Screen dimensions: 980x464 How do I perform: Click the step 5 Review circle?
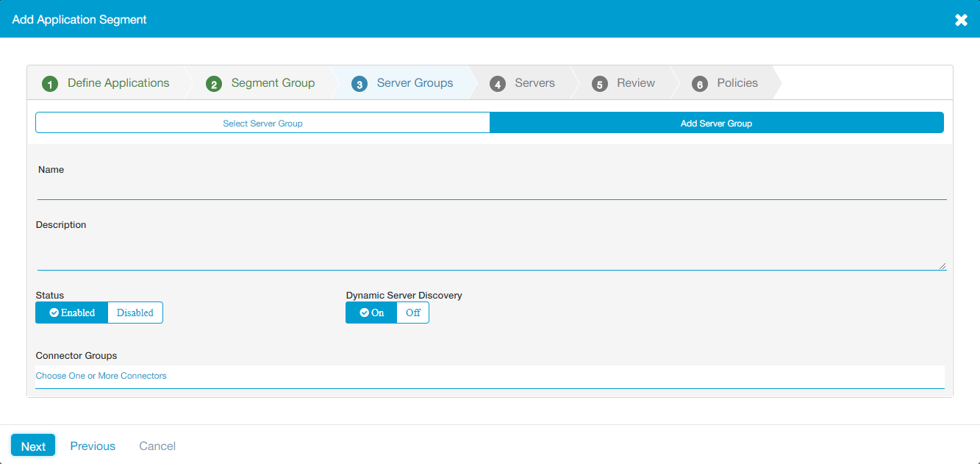point(599,83)
